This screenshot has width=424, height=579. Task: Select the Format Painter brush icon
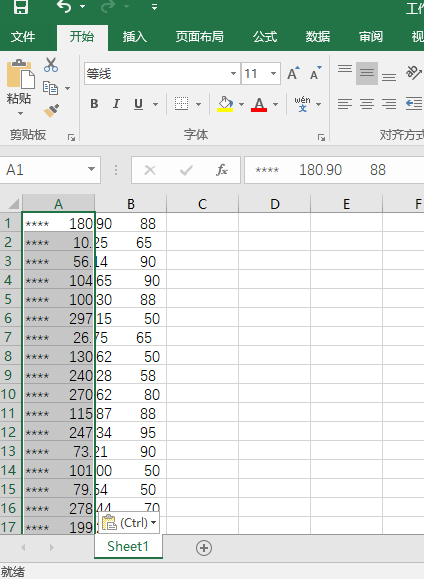[51, 111]
